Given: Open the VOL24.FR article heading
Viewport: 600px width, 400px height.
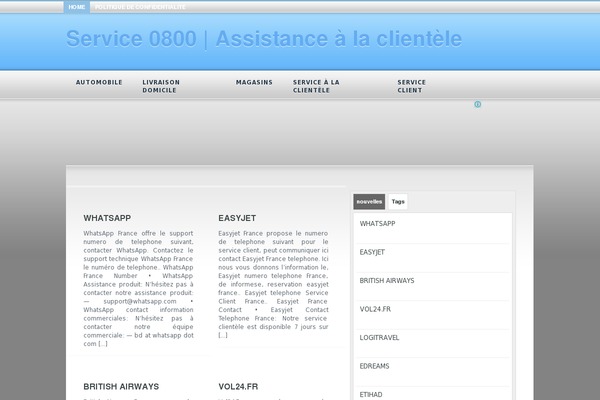Looking at the screenshot, I should pyautogui.click(x=238, y=387).
